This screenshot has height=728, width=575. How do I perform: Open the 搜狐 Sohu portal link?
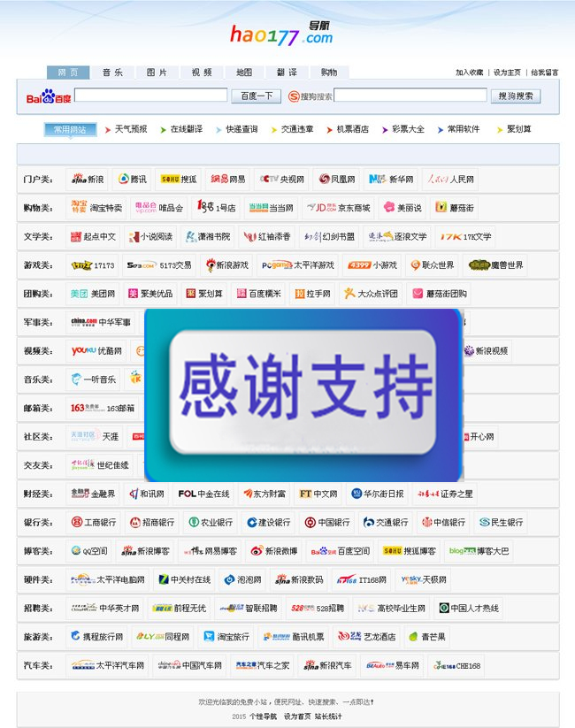(x=179, y=180)
